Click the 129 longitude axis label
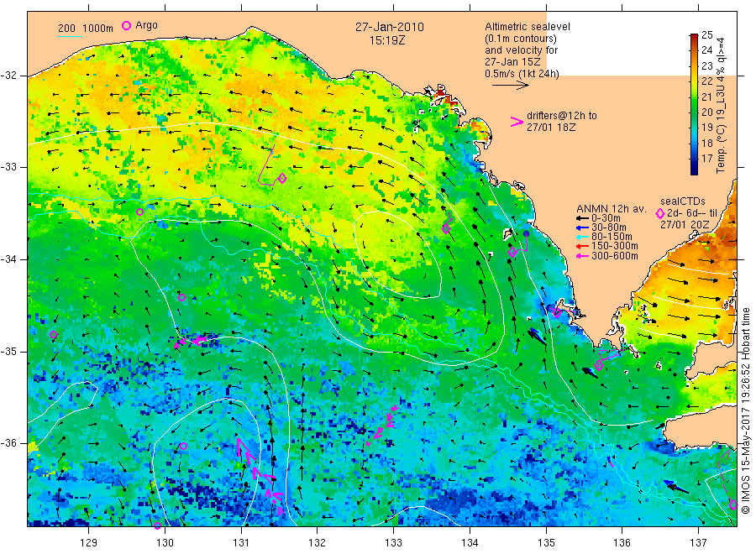756x554 pixels. coord(89,543)
